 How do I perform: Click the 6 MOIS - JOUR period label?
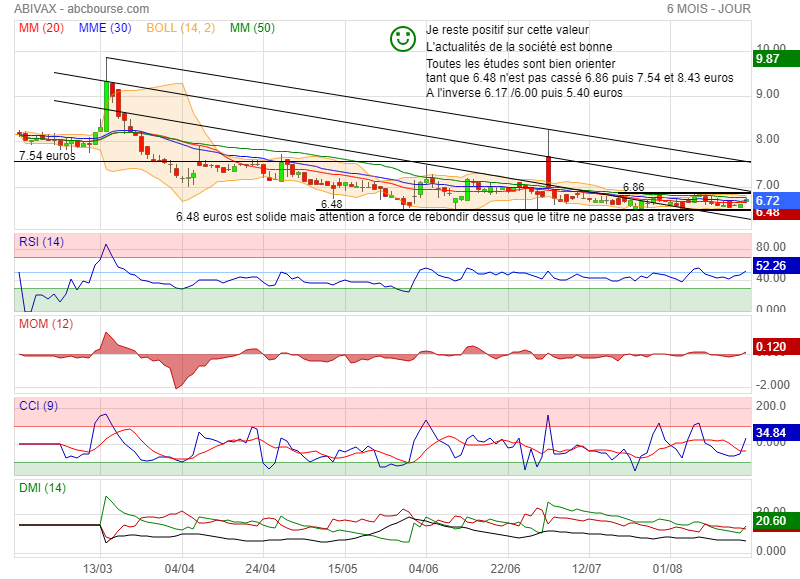pos(709,9)
